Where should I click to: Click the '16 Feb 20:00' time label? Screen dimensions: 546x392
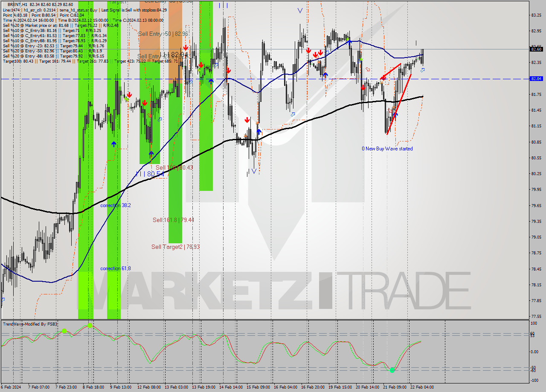pos(313,387)
